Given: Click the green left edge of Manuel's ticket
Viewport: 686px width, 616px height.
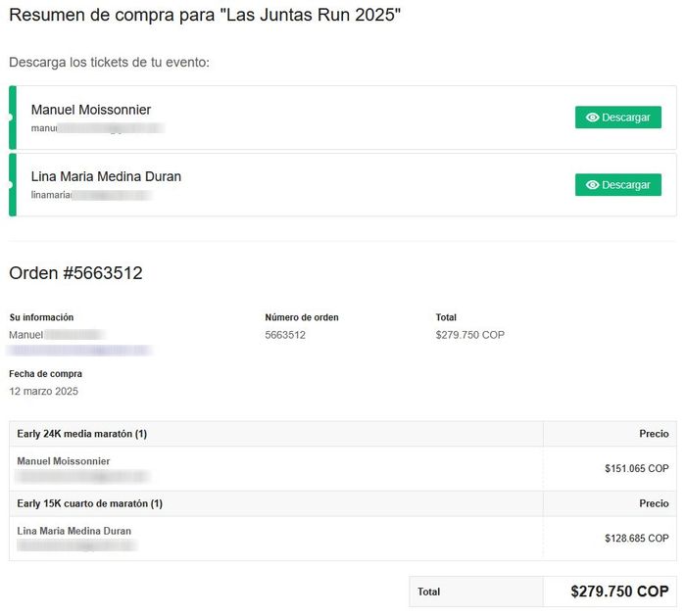Looking at the screenshot, I should [x=13, y=118].
